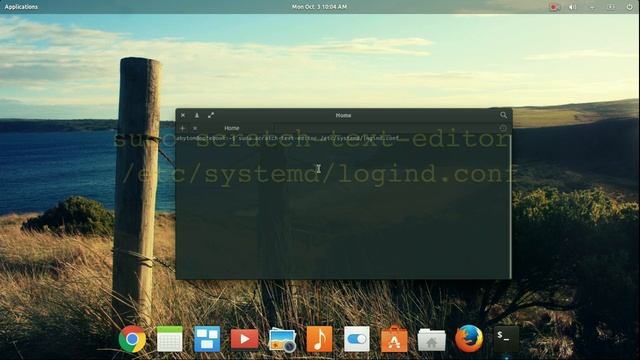Click the red screen recording indicator
This screenshot has height=360, width=640.
[554, 7]
